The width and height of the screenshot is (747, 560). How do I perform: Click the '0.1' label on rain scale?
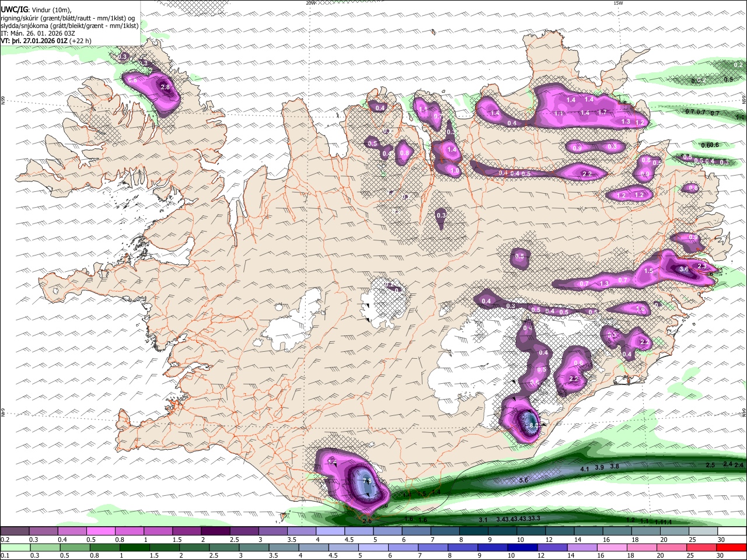5,555
